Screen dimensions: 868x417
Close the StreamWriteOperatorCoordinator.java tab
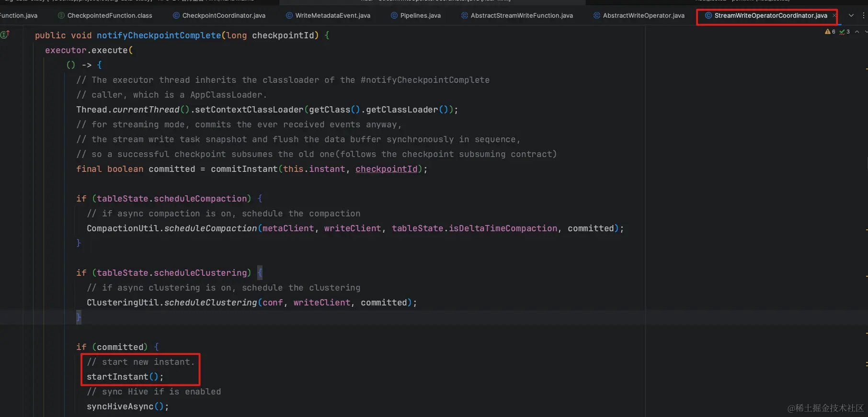(x=834, y=15)
